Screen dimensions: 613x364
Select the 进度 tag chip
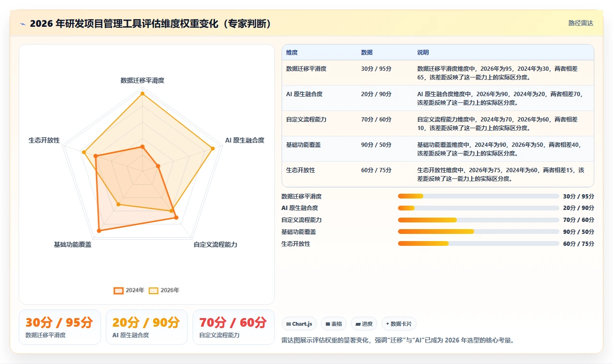pyautogui.click(x=364, y=324)
